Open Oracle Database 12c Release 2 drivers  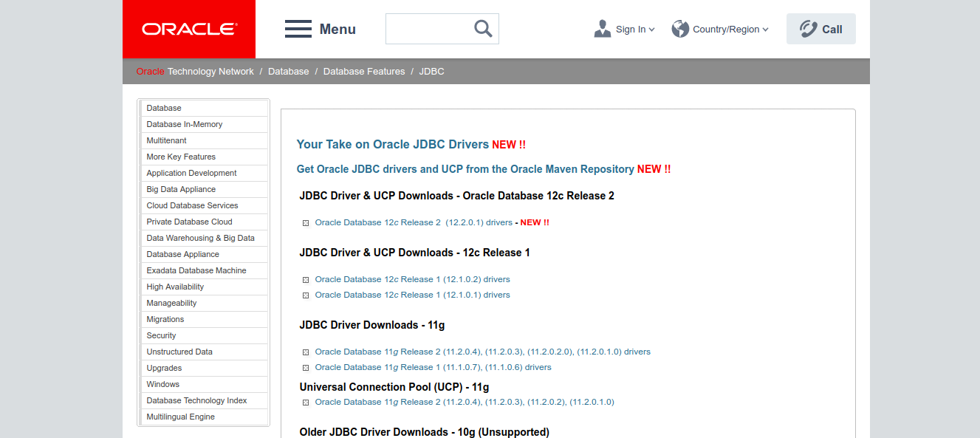pos(414,222)
